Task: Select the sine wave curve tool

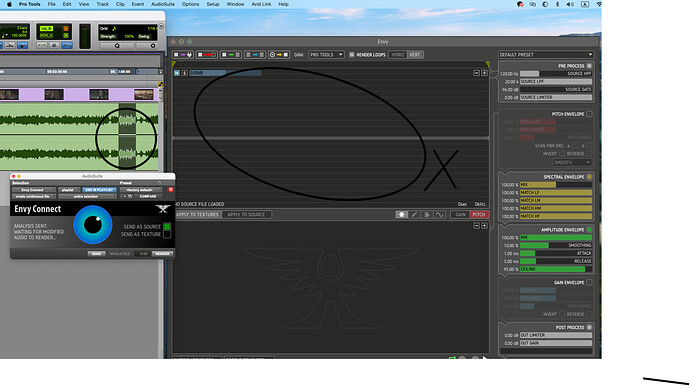Action: [x=439, y=215]
